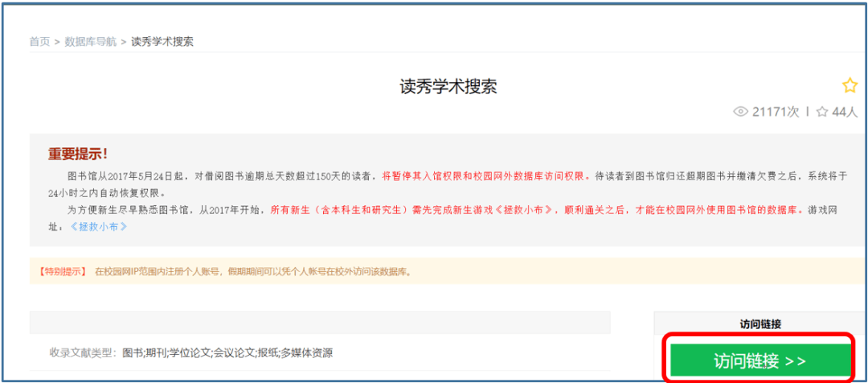Image resolution: width=868 pixels, height=383 pixels.
Task: Click the 重要提示! heading
Action: (x=78, y=154)
